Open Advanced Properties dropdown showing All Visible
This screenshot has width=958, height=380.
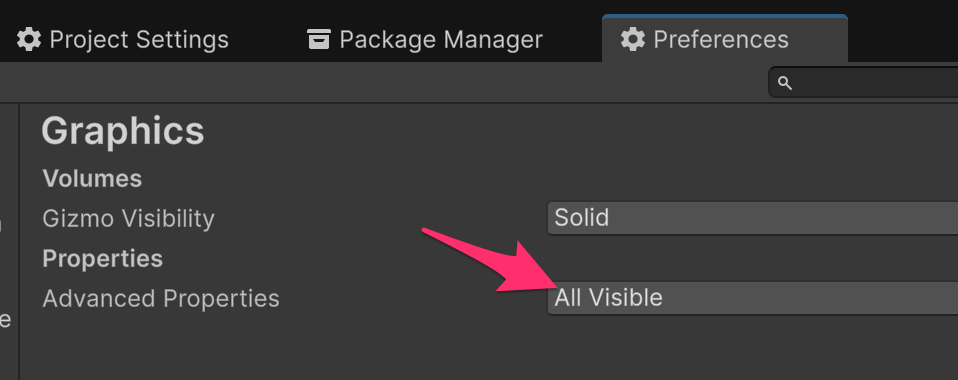tap(752, 298)
